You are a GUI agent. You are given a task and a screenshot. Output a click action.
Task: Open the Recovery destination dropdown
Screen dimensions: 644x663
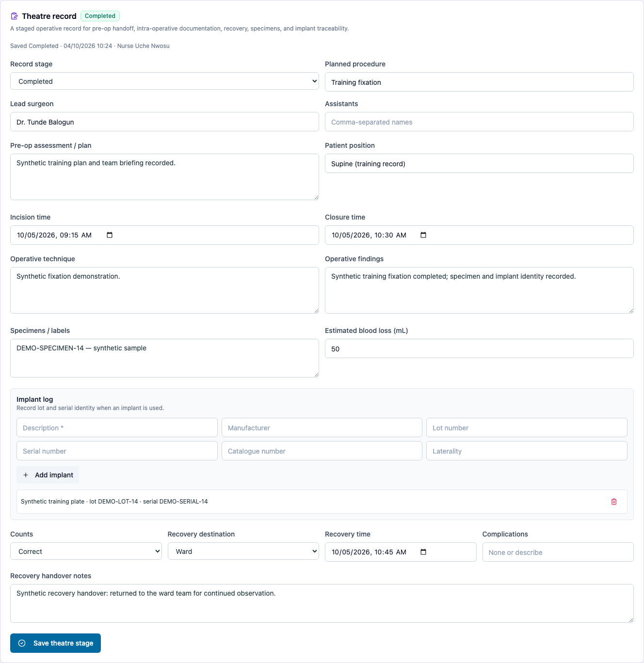tap(243, 551)
